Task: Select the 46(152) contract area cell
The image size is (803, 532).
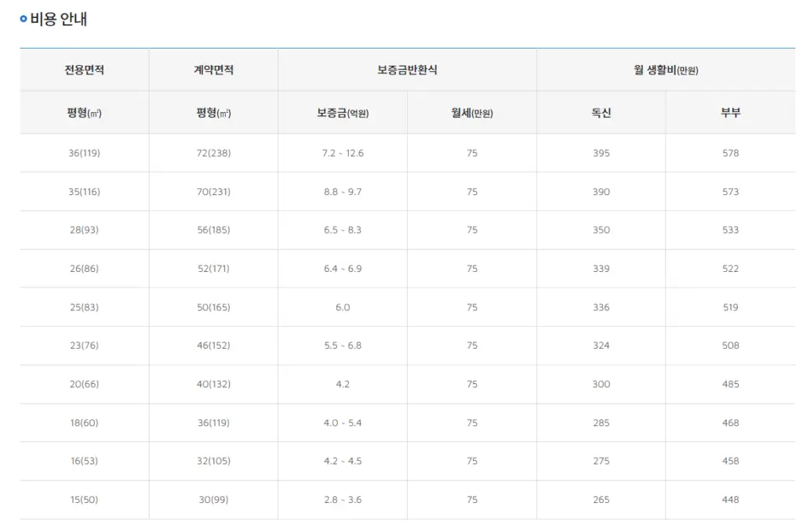Action: pos(213,346)
